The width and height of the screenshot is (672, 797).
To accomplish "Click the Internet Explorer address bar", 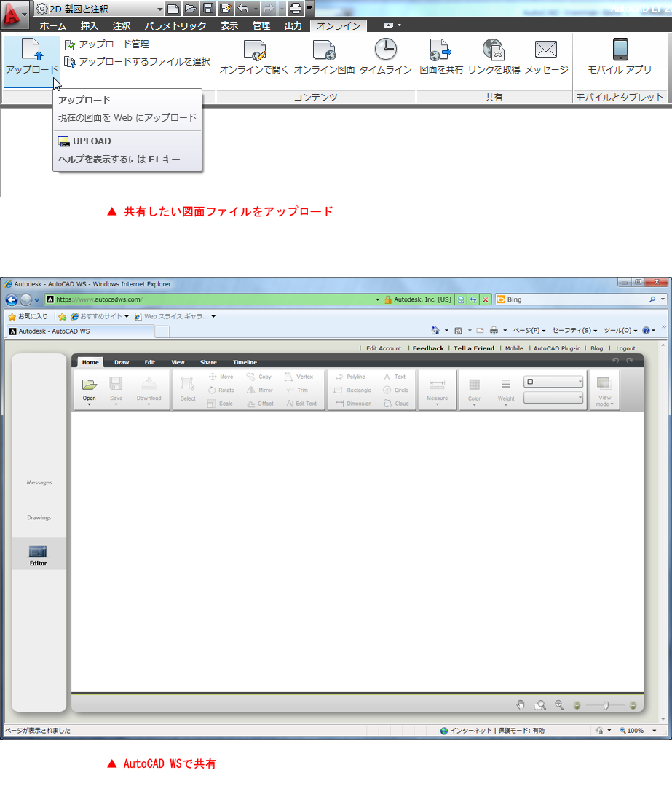I will 213,299.
